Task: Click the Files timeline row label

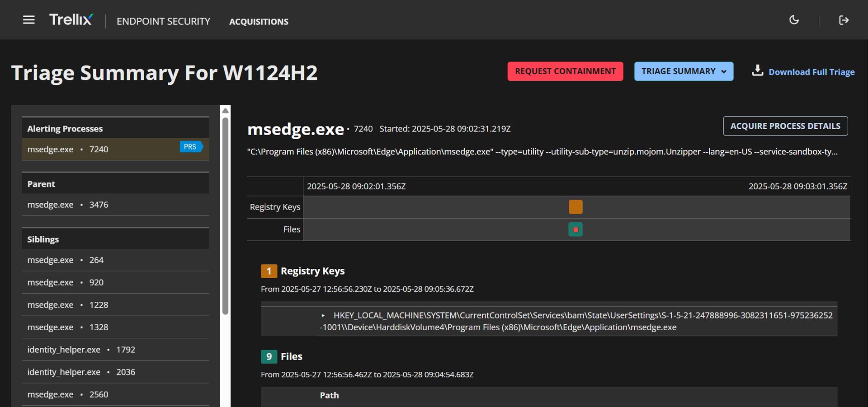Action: tap(292, 229)
